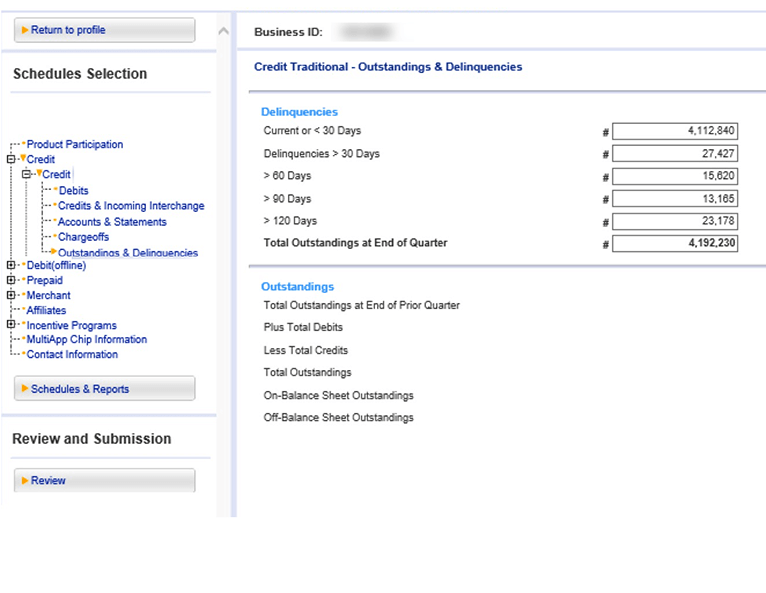Select Debits under Credit

[73, 191]
